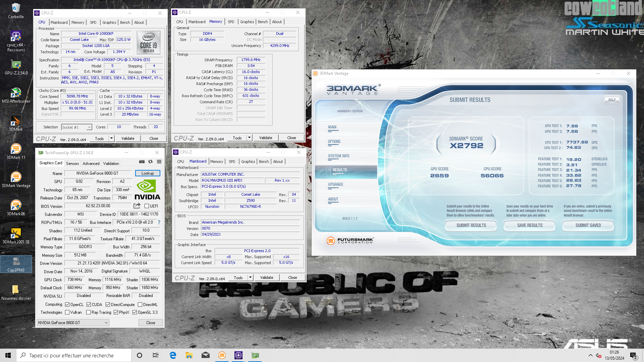Viewport: 644px width, 362px height.
Task: Click the Intel Core i9 logo in CPU-Z
Action: point(149,43)
